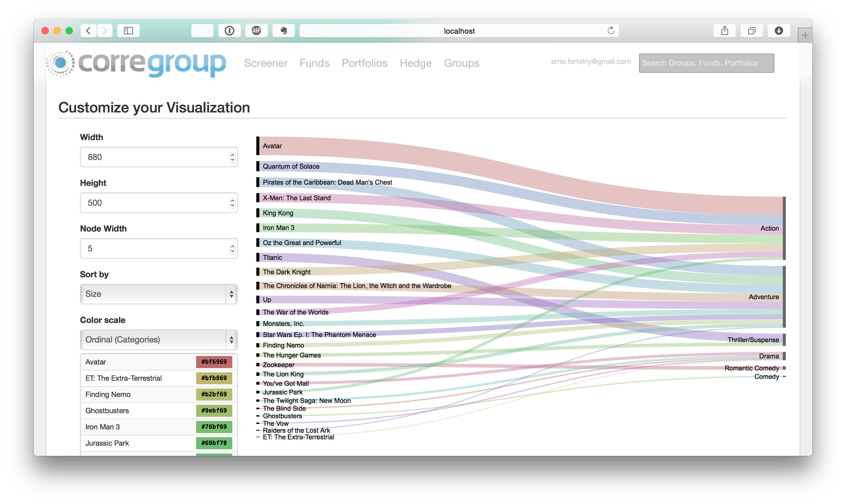The height and width of the screenshot is (504, 846).
Task: Click The Blind Side label
Action: coord(284,409)
